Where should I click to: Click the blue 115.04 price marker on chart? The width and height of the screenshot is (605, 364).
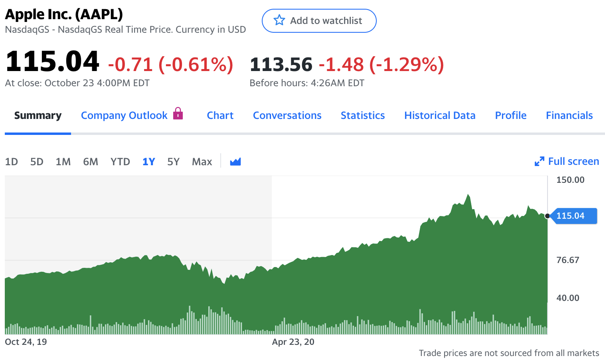click(x=573, y=216)
